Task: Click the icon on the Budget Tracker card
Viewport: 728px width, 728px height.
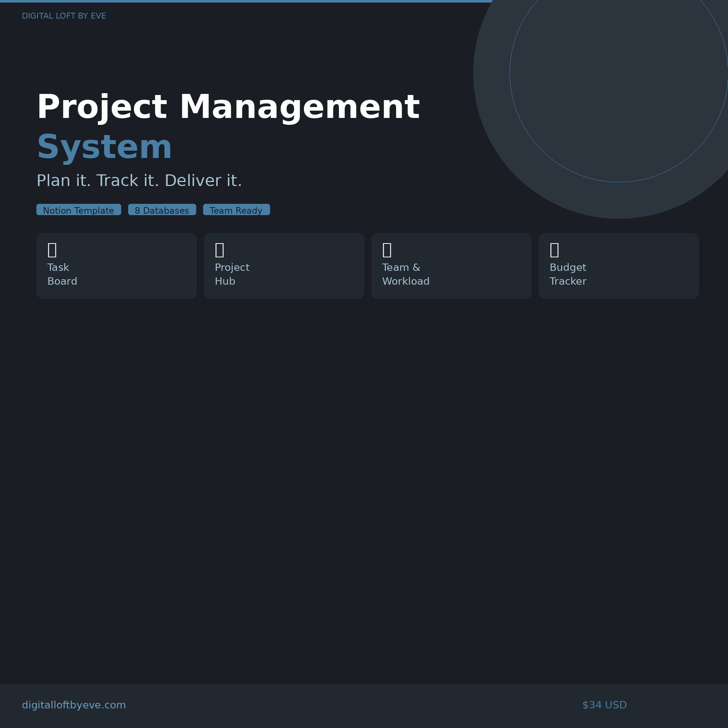Action: (x=554, y=250)
